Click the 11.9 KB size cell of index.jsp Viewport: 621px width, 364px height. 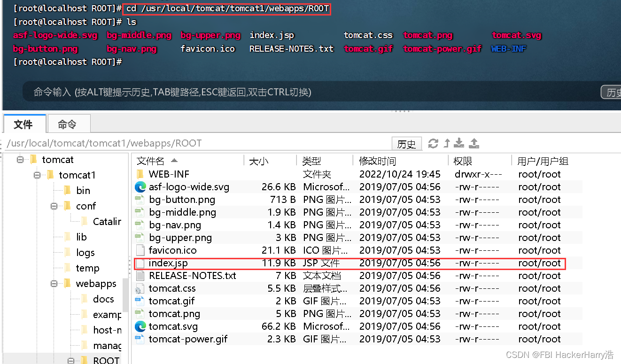(x=279, y=263)
